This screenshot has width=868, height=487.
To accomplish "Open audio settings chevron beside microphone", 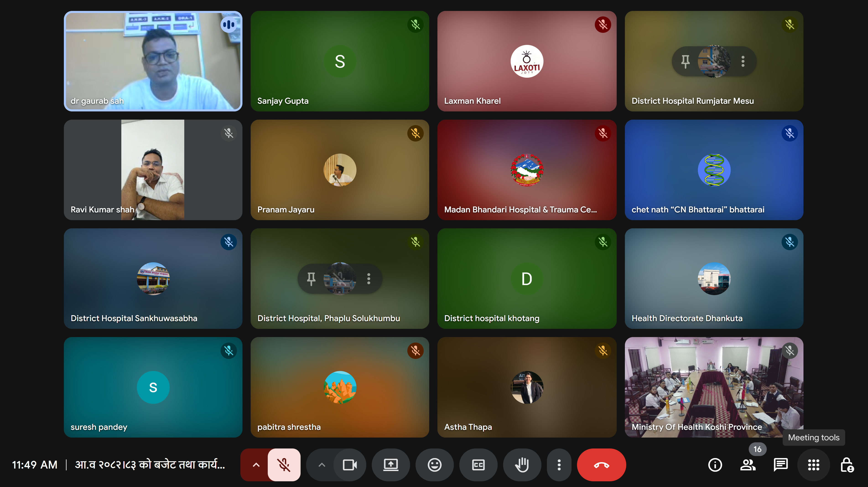I will point(256,465).
